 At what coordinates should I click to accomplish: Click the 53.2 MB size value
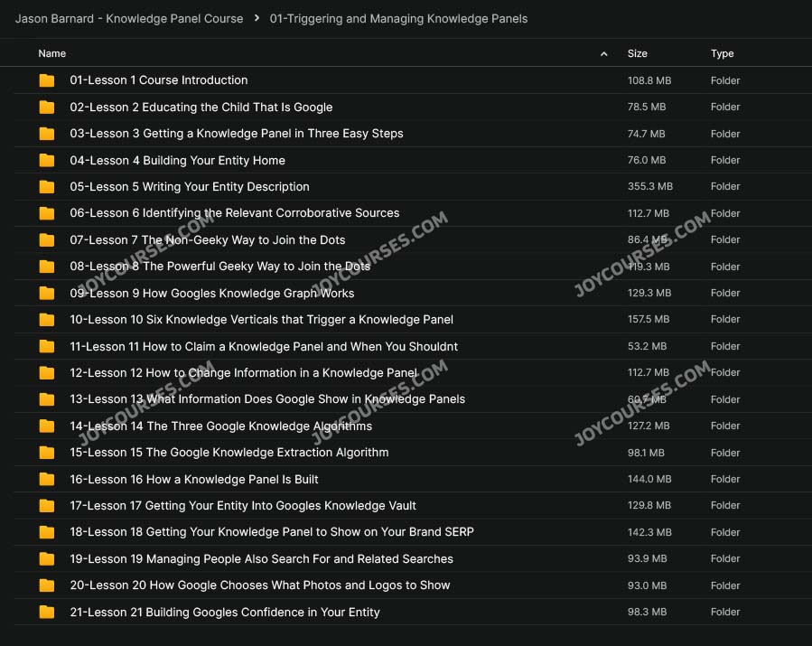(x=647, y=346)
